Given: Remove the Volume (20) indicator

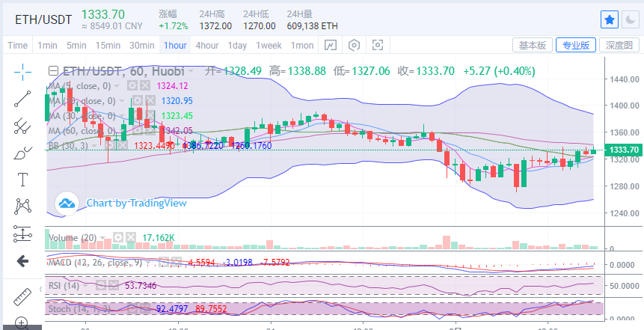Looking at the screenshot, I should [x=131, y=237].
